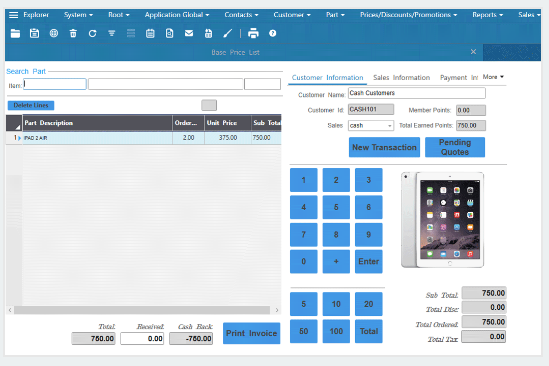This screenshot has width=549, height=366.
Task: Click the globe toolbar icon
Action: 54,34
